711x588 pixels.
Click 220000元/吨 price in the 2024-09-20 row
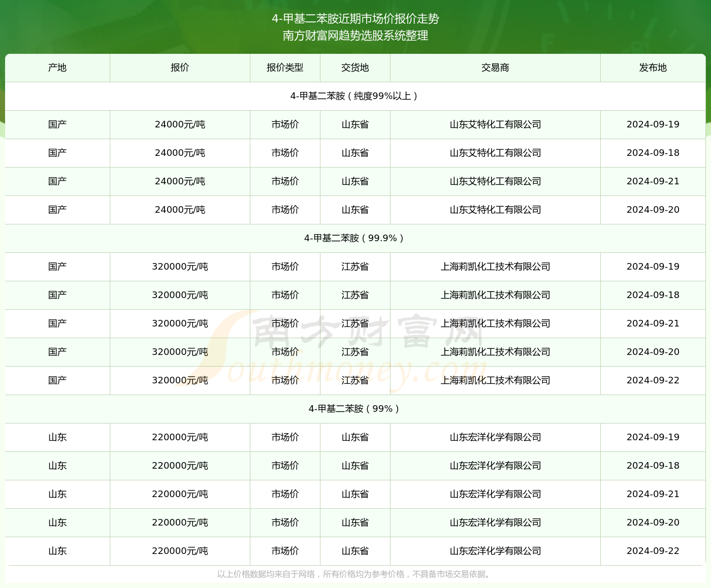click(180, 522)
